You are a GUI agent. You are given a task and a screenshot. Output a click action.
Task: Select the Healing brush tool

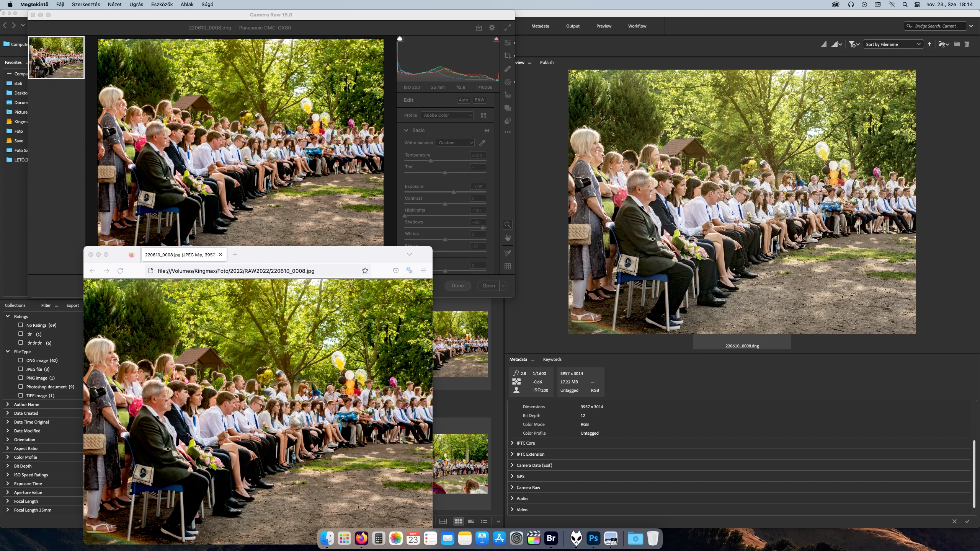[x=507, y=69]
